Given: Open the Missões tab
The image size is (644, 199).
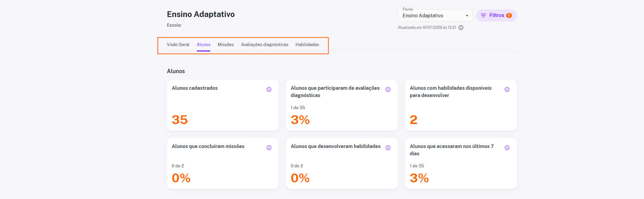Looking at the screenshot, I should [x=226, y=45].
